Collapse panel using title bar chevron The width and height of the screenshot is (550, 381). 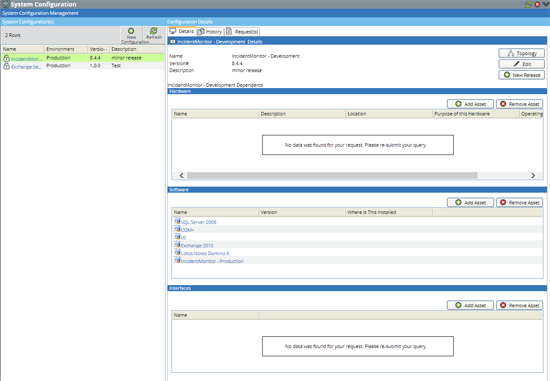546,4
